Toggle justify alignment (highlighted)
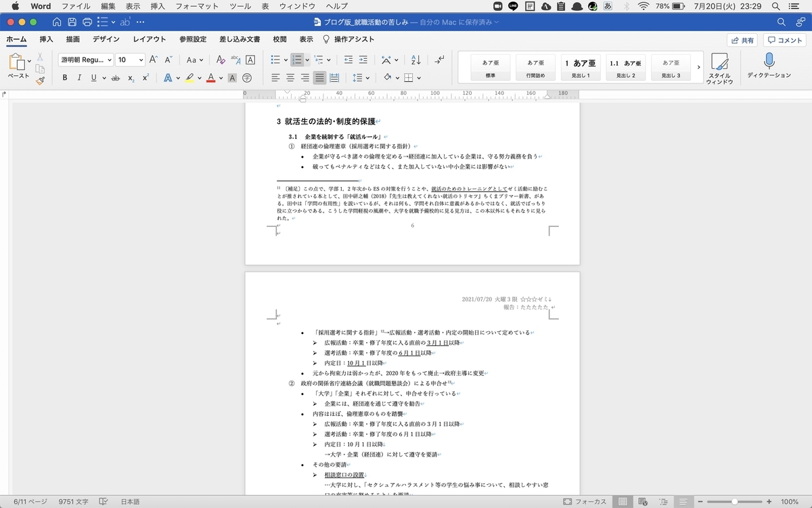 click(x=319, y=78)
